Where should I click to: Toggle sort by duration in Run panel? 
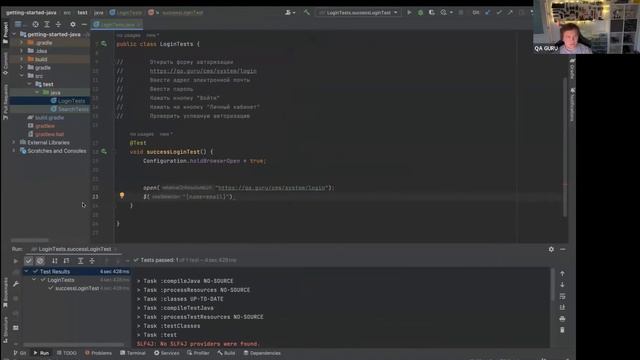[x=66, y=260]
